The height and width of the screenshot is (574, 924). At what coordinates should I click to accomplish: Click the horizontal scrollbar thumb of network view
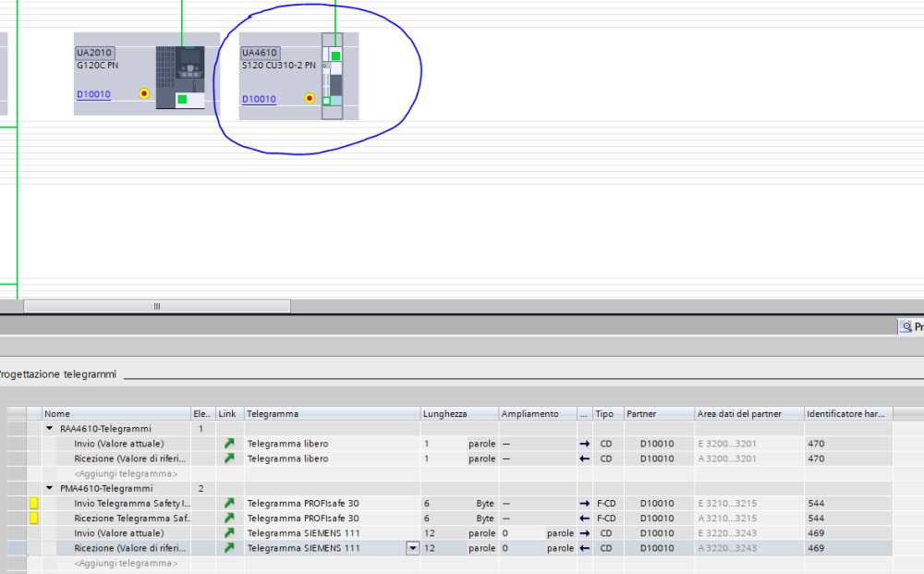pos(157,306)
